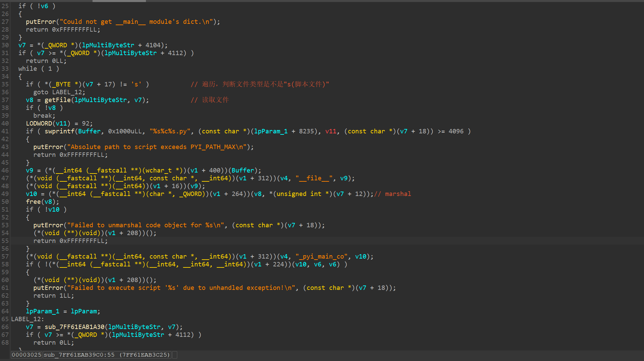Click the getFile function call
Image resolution: width=644 pixels, height=361 pixels.
point(57,100)
